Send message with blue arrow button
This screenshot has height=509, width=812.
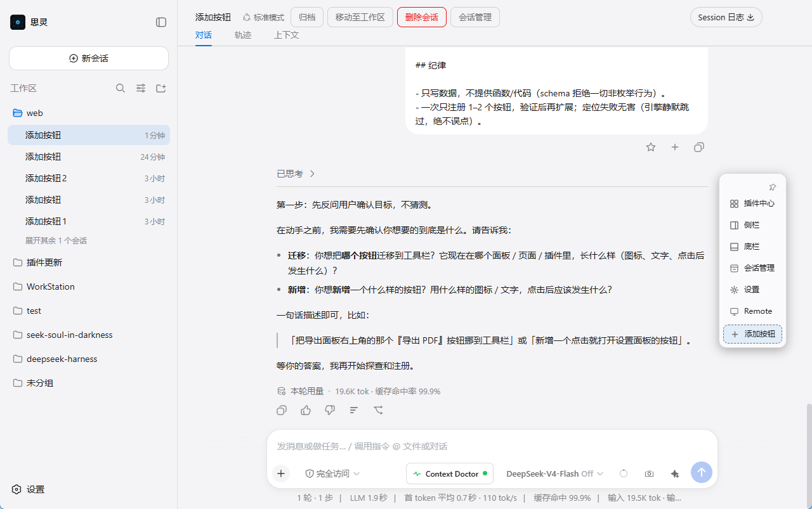(x=702, y=472)
